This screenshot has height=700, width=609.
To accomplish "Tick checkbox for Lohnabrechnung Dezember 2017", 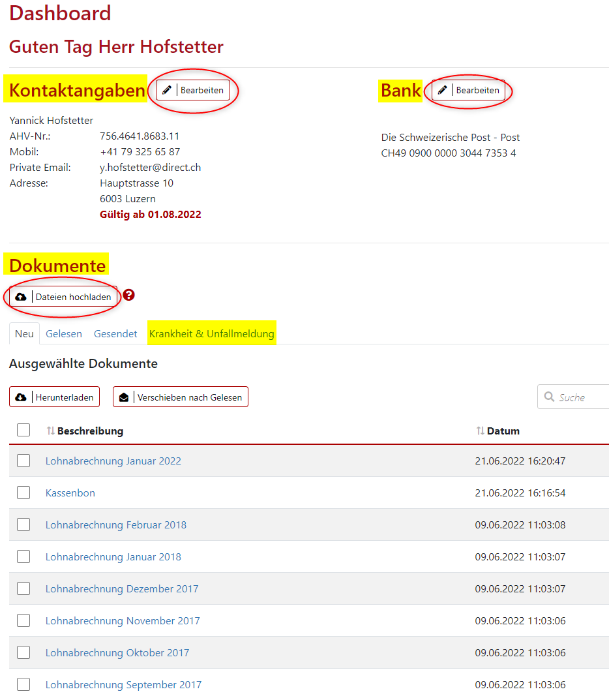I will point(23,589).
